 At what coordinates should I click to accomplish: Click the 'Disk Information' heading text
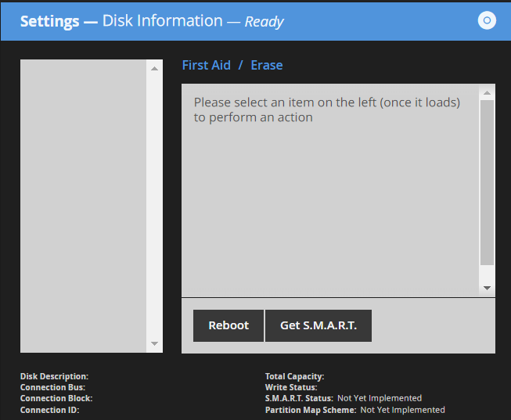tap(162, 21)
